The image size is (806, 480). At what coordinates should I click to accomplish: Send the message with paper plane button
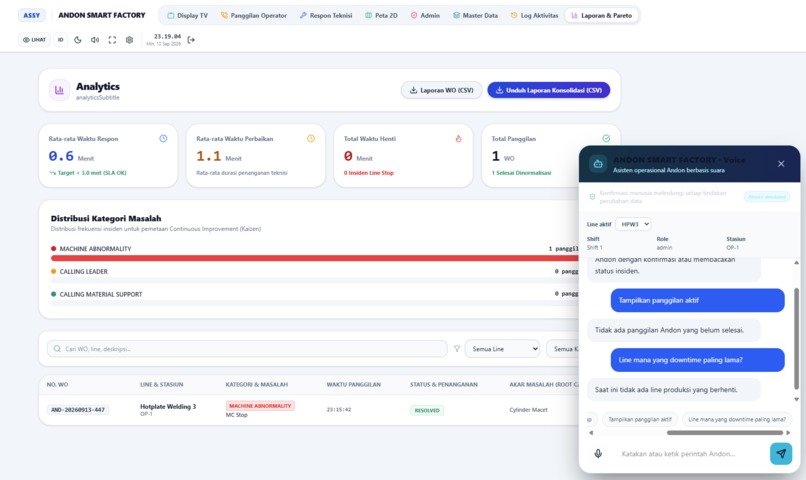tap(781, 453)
